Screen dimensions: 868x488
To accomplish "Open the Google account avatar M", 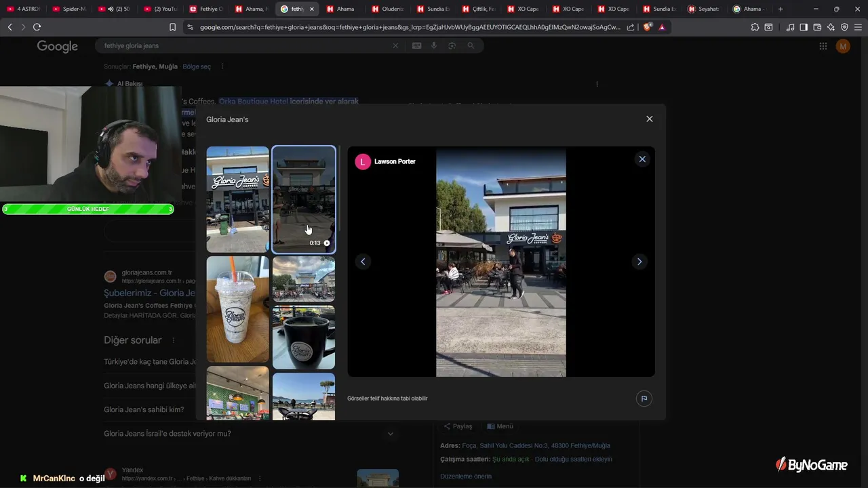I will point(843,46).
